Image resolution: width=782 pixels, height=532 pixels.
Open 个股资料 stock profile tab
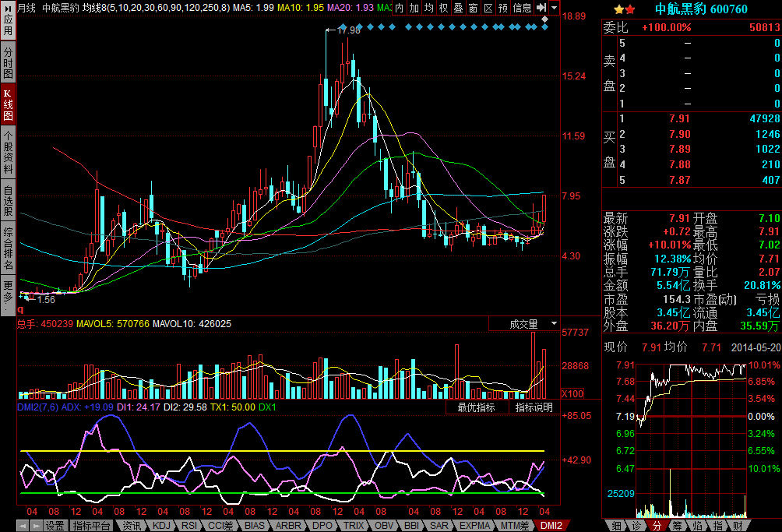[x=8, y=152]
